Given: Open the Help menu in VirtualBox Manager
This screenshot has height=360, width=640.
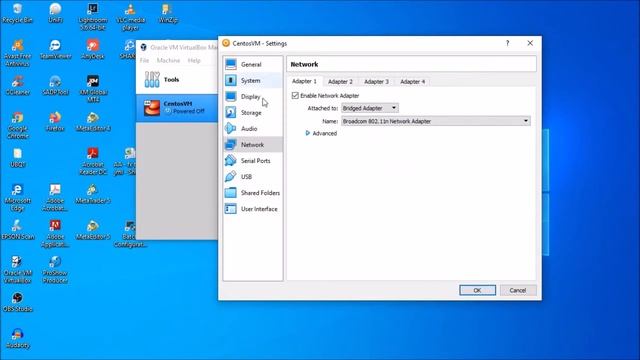Looking at the screenshot, I should click(x=194, y=60).
